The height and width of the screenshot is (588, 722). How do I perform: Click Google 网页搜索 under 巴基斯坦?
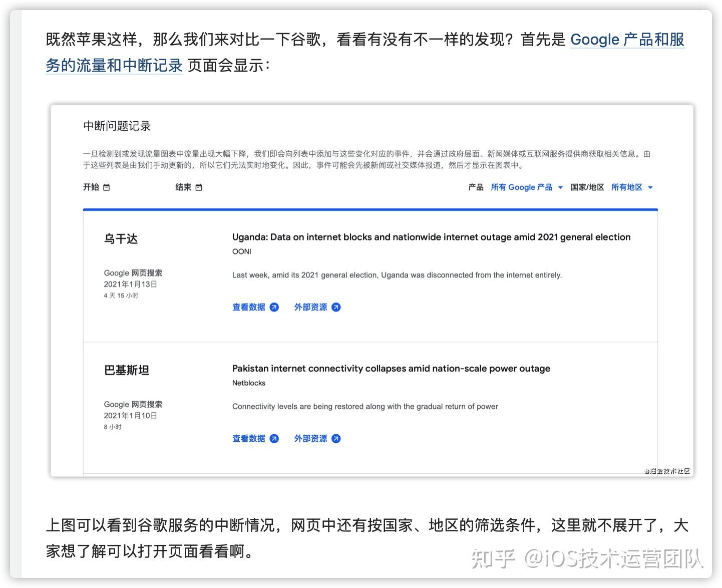point(133,404)
